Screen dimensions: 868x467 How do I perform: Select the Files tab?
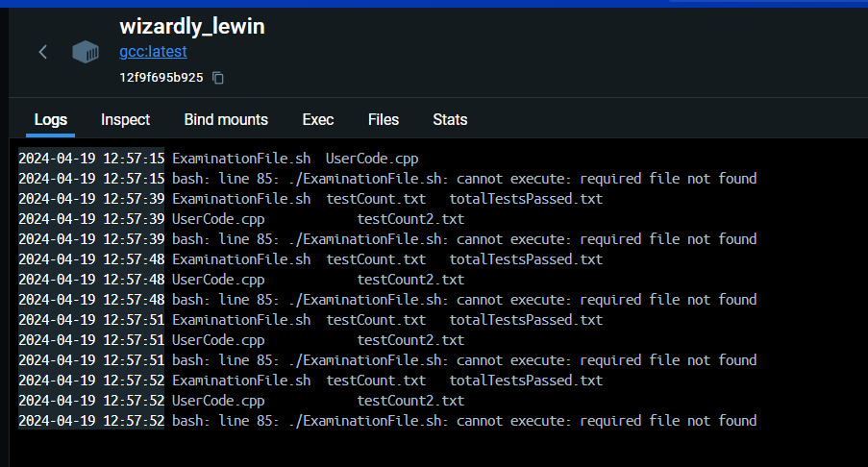tap(384, 120)
